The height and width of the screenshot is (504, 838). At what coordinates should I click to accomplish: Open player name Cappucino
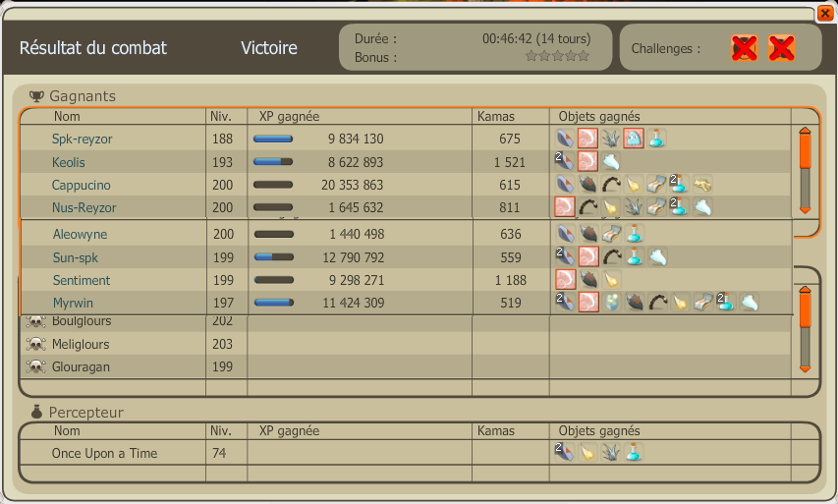(x=82, y=185)
